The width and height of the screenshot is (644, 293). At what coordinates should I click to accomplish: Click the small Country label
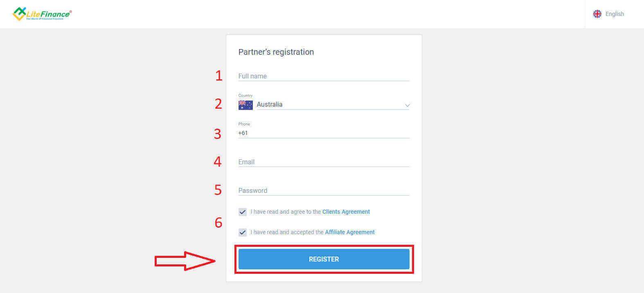(x=245, y=96)
